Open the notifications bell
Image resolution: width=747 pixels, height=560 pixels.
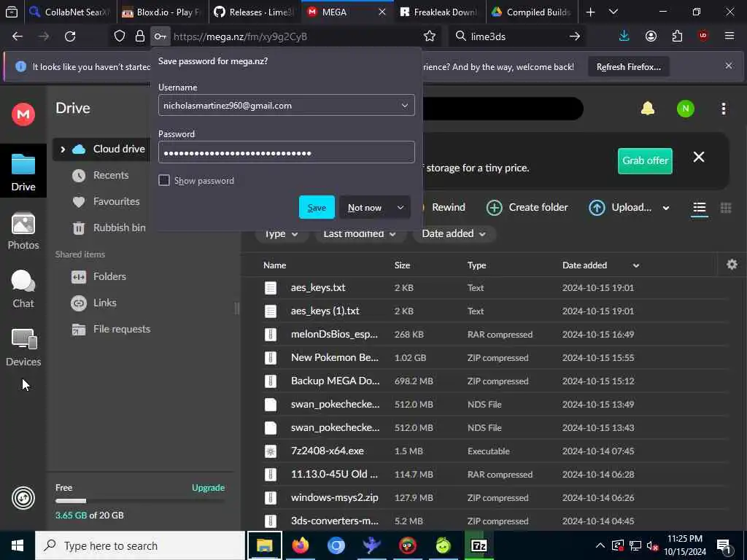pos(648,109)
